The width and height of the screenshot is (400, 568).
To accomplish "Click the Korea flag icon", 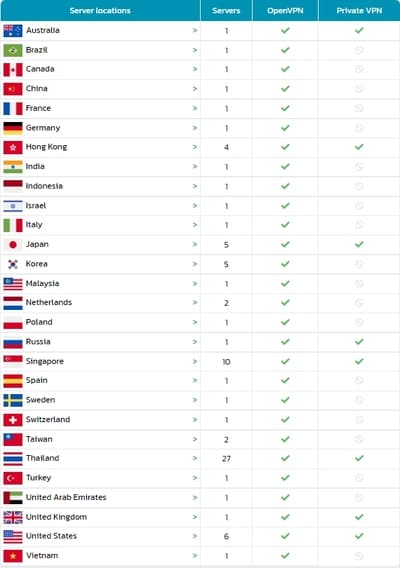I will click(13, 264).
